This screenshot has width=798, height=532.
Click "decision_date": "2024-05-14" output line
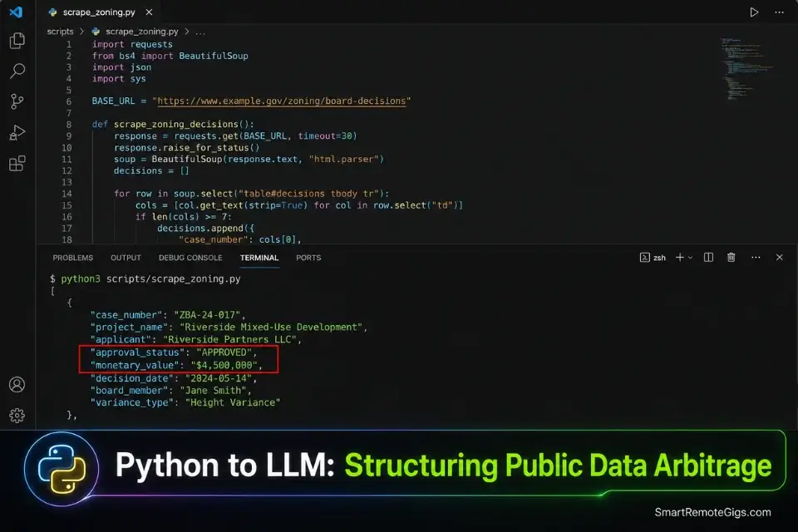[x=174, y=378]
